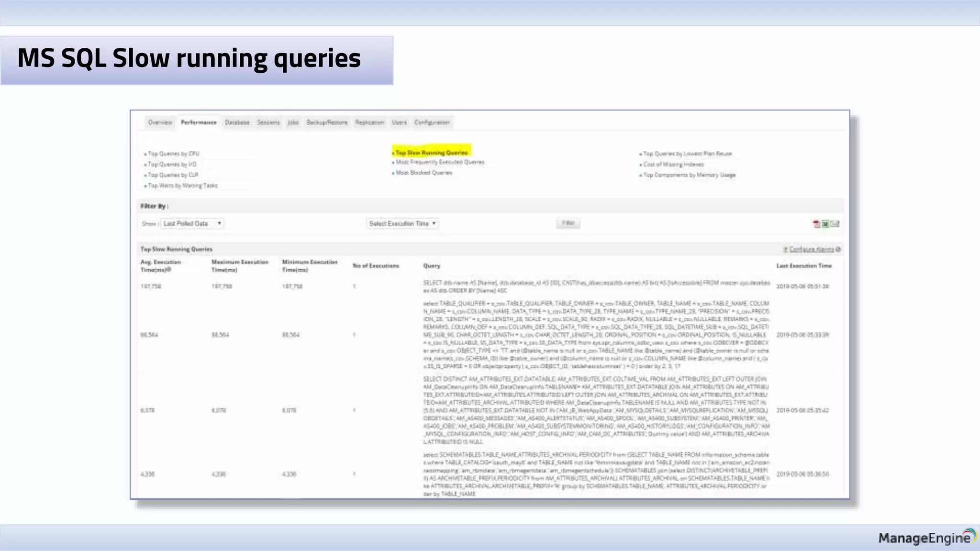
Task: Click the No of Executions column header
Action: coord(376,266)
